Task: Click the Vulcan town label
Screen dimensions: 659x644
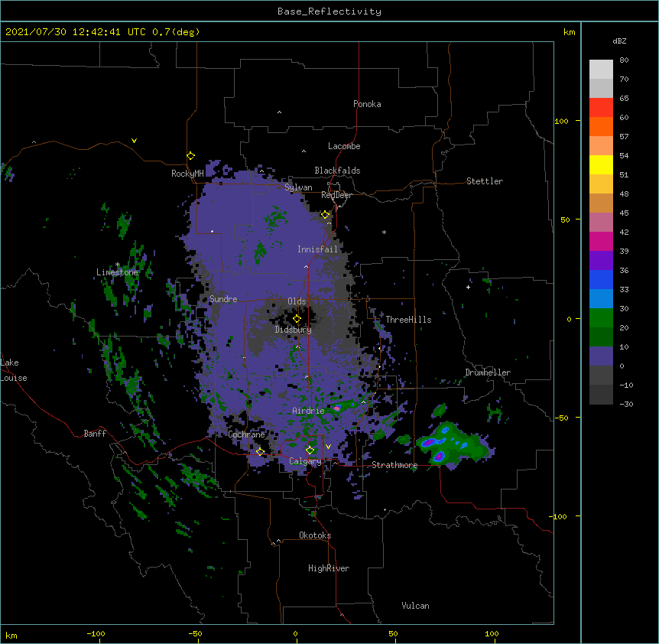Action: point(415,606)
